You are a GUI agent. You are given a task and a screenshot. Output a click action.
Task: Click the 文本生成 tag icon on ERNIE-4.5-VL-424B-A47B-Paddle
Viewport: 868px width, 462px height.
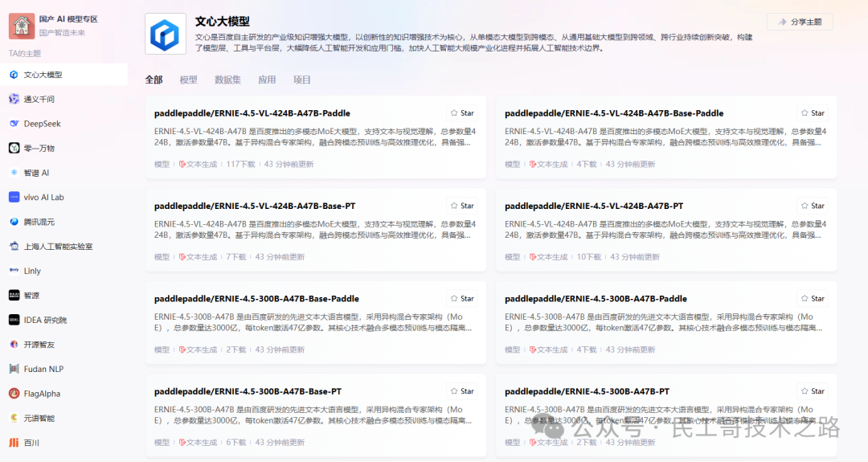click(182, 165)
